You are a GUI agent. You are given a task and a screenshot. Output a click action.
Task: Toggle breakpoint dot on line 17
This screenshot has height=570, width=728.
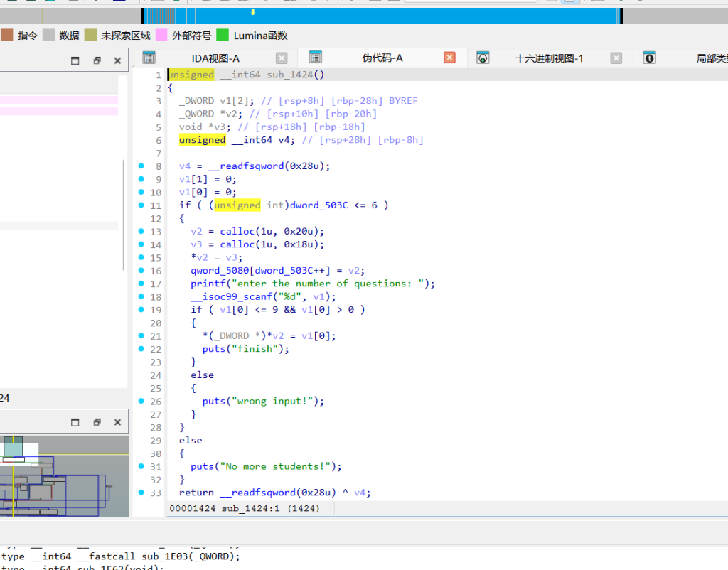tap(141, 283)
